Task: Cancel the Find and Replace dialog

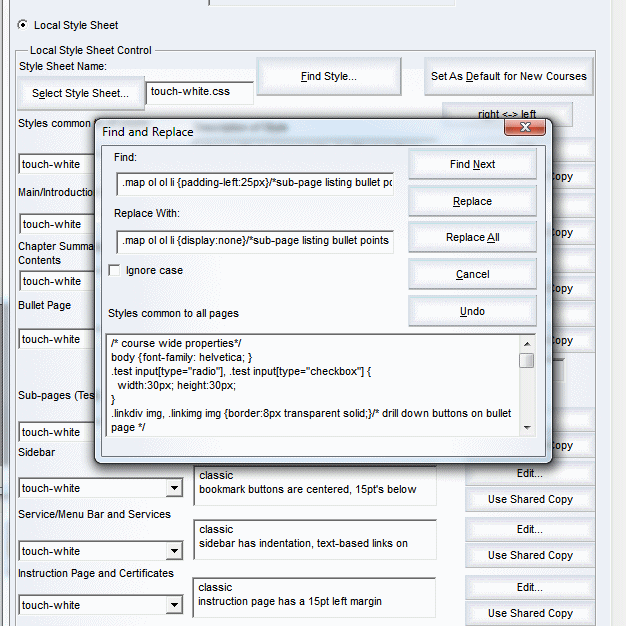Action: point(472,274)
